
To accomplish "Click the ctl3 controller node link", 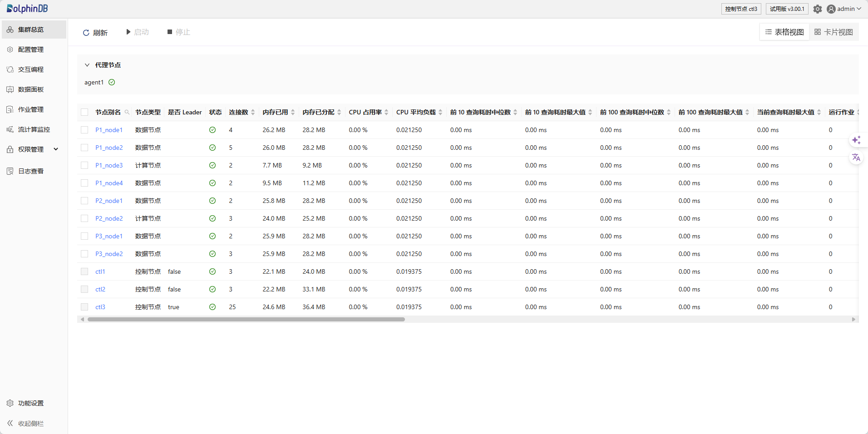I will 100,307.
